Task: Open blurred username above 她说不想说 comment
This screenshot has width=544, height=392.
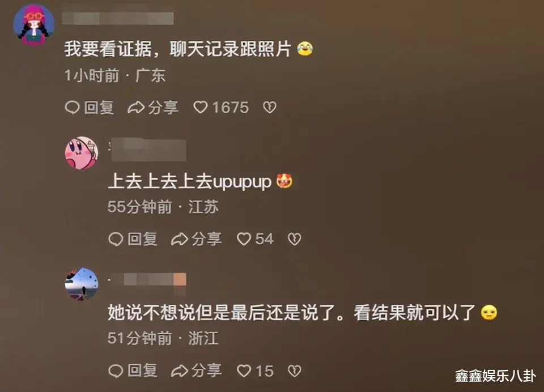Action: (147, 280)
